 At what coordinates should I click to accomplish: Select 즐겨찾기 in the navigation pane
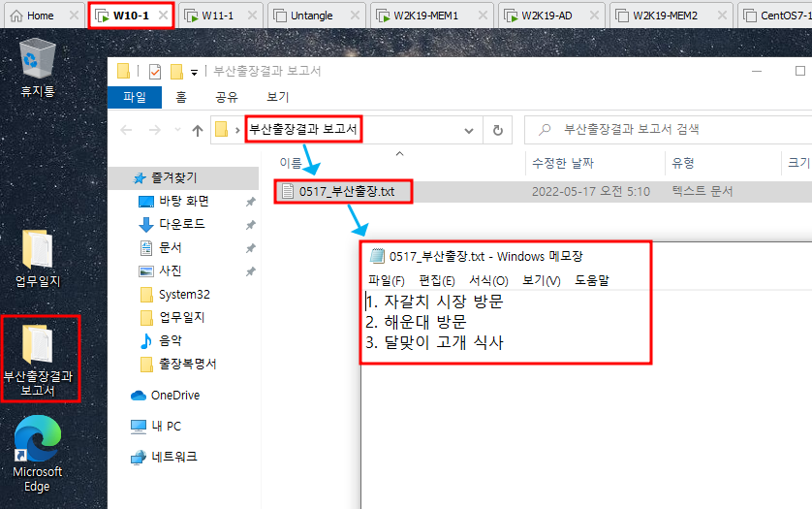173,177
